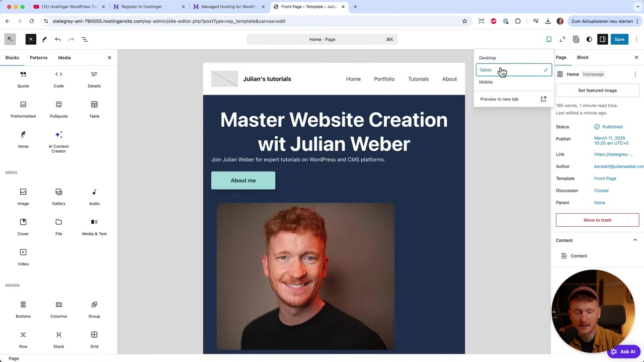Open the editor Options three-dot menu
644x362 pixels.
pos(636,39)
